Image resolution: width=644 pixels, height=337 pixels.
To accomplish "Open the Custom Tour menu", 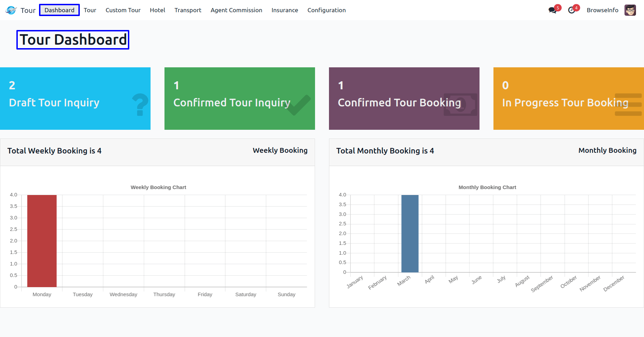I will coord(123,10).
